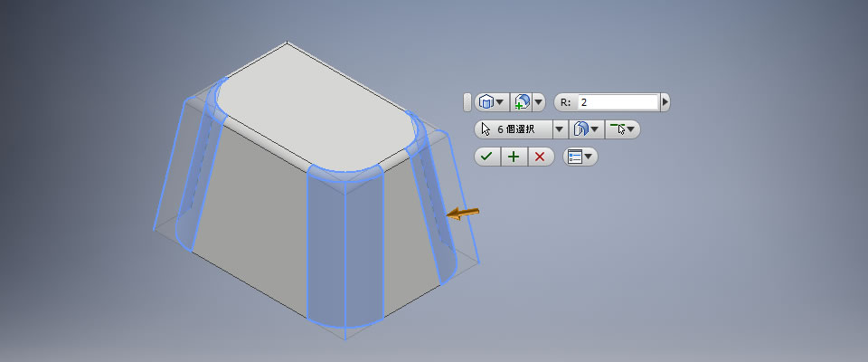Open the radius field flyout arrow
The image size is (868, 362).
pyautogui.click(x=665, y=102)
